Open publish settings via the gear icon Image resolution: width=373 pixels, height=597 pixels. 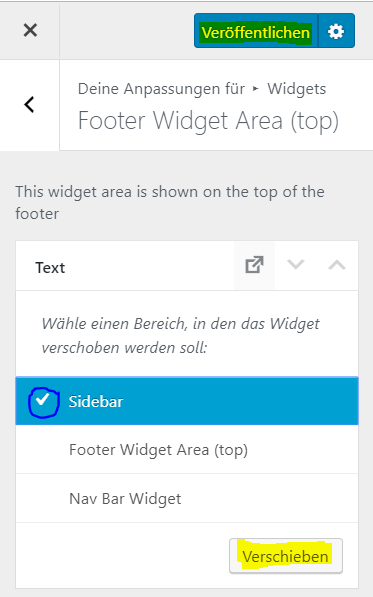pyautogui.click(x=336, y=31)
